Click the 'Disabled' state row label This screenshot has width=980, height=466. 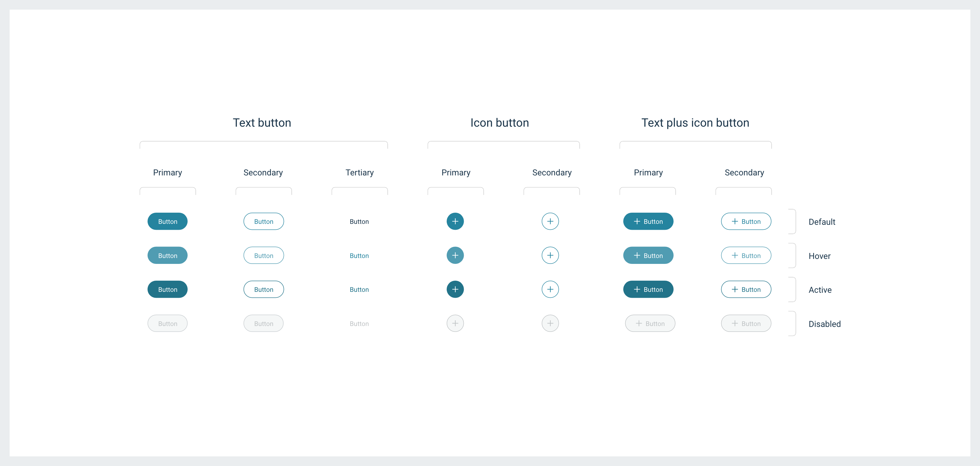[824, 324]
